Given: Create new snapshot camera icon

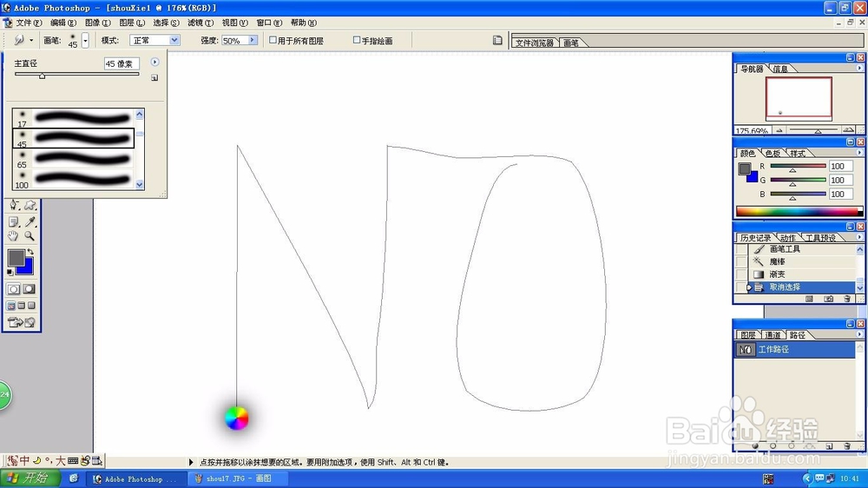Looking at the screenshot, I should 828,299.
